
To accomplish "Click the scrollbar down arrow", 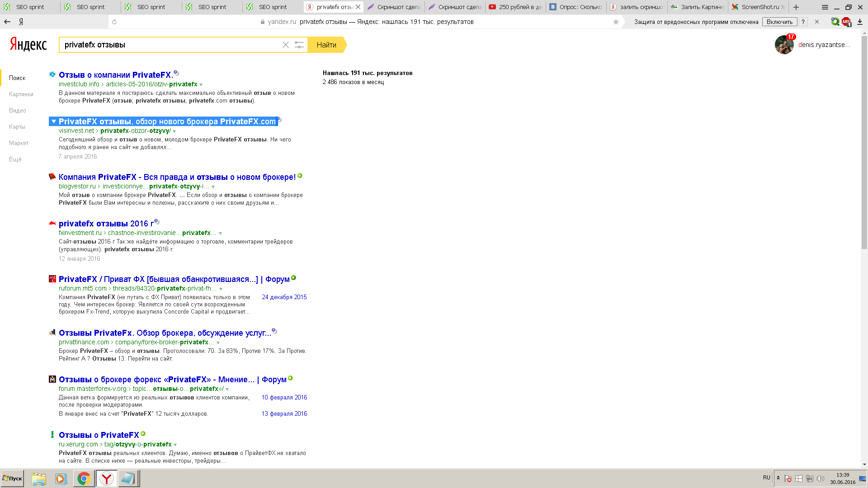I will pyautogui.click(x=864, y=465).
